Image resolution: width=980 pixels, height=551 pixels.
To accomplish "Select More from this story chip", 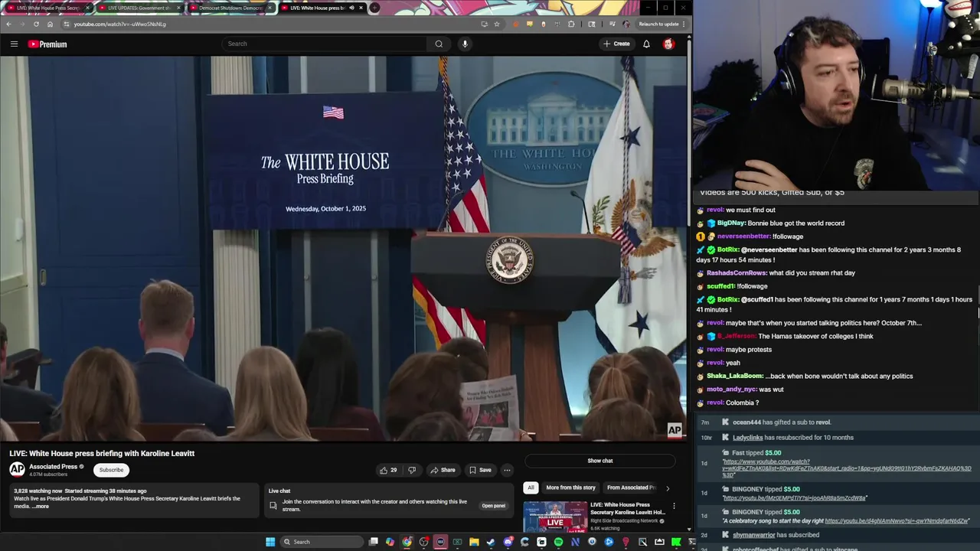I will coord(570,487).
